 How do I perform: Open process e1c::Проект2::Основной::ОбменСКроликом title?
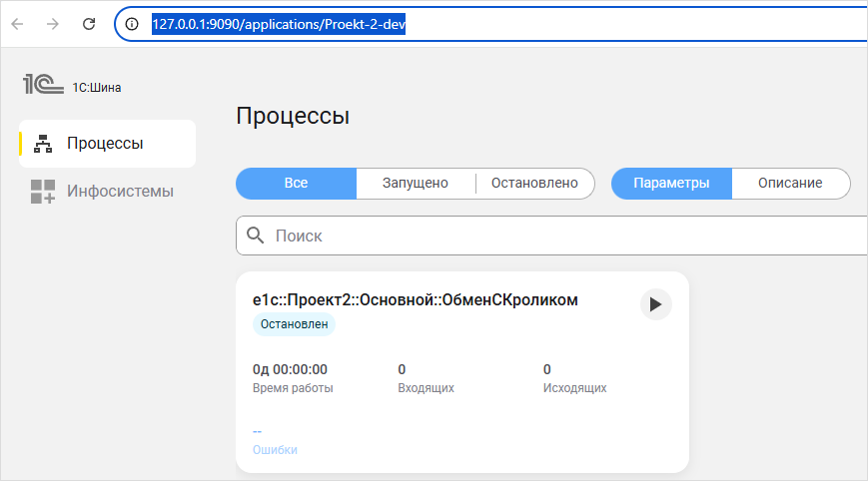(415, 299)
